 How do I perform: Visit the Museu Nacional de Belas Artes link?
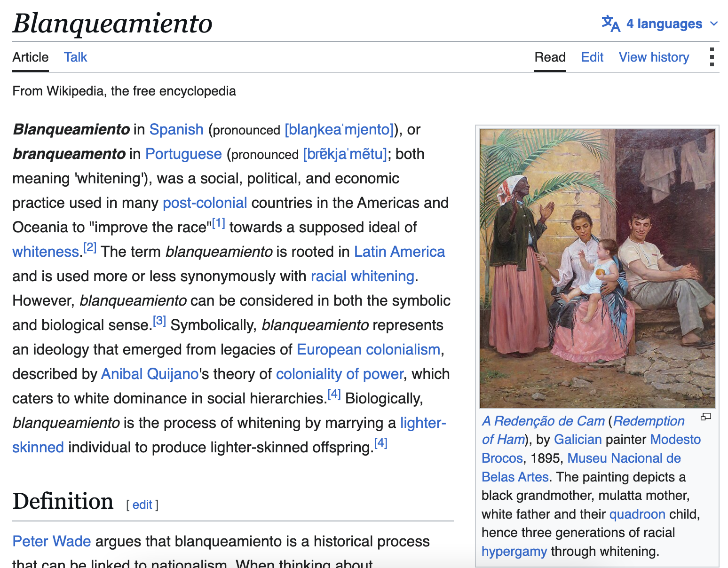[x=624, y=458]
